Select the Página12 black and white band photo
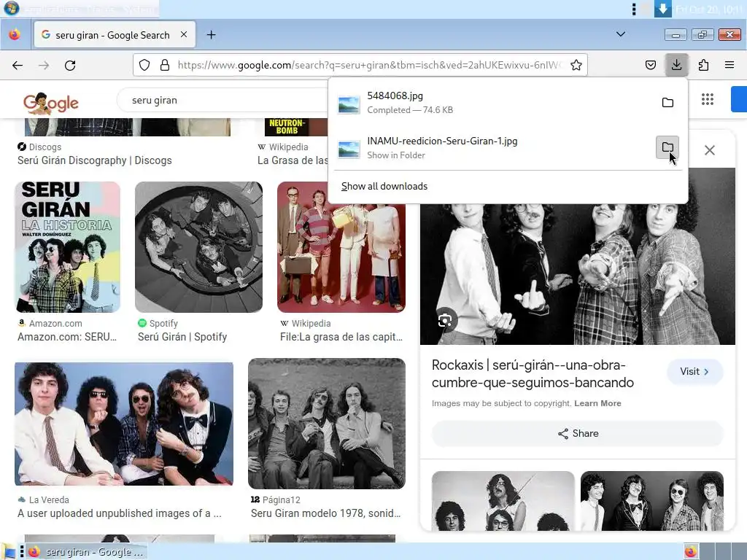Image resolution: width=747 pixels, height=560 pixels. (327, 424)
